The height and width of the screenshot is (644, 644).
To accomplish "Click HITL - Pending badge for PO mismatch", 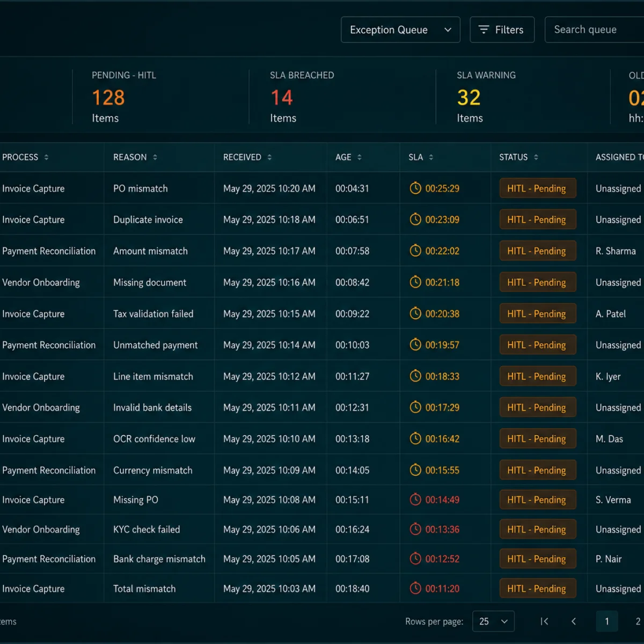I will click(538, 188).
